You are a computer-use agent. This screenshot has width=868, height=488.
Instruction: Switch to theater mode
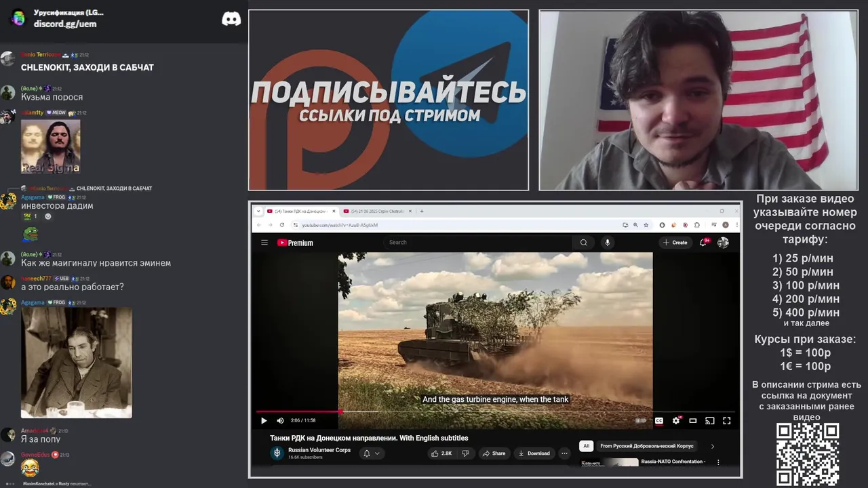(x=693, y=421)
